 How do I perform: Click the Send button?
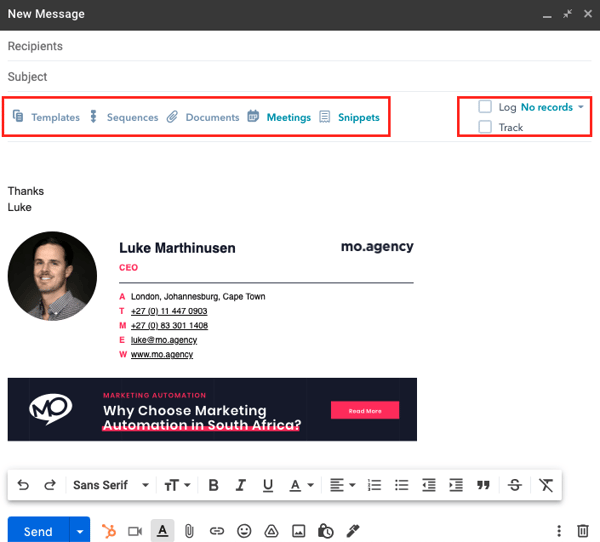tap(39, 531)
